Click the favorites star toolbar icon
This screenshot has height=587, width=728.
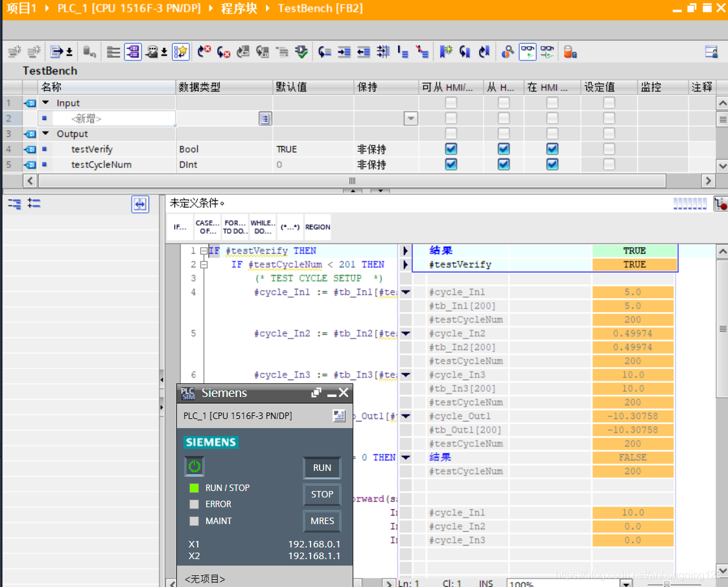coord(181,51)
